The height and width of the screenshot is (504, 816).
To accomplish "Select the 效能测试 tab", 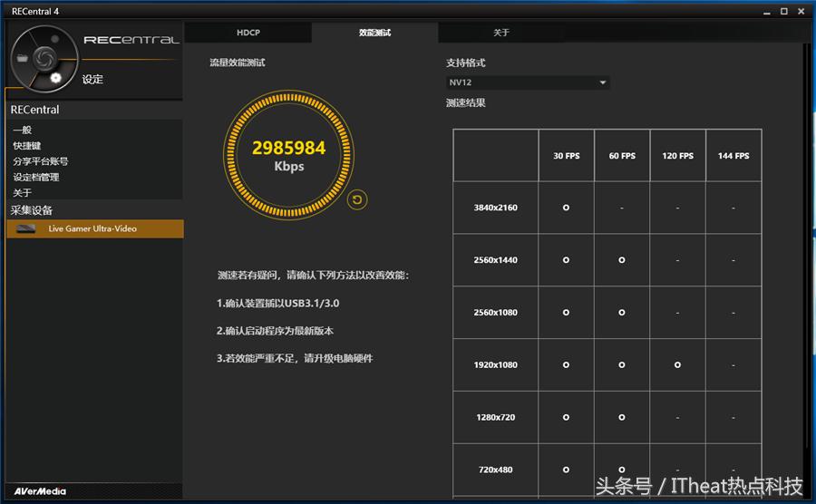I will 374,33.
